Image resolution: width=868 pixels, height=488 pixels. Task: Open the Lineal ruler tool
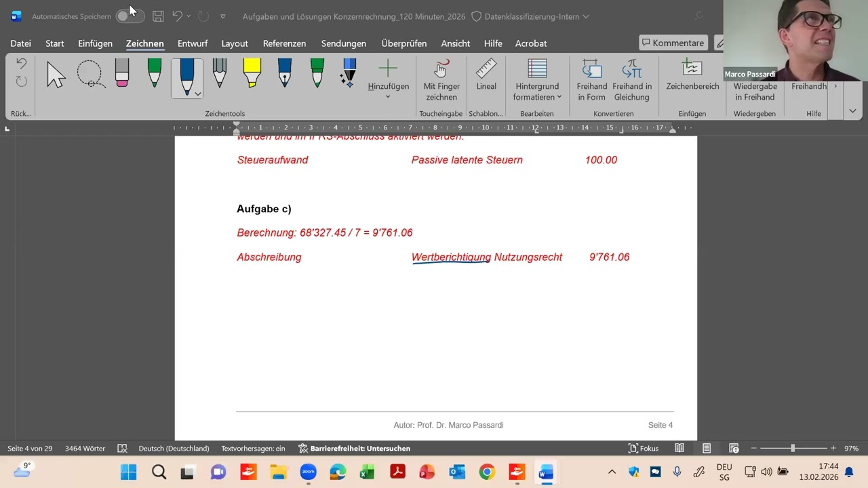point(486,75)
